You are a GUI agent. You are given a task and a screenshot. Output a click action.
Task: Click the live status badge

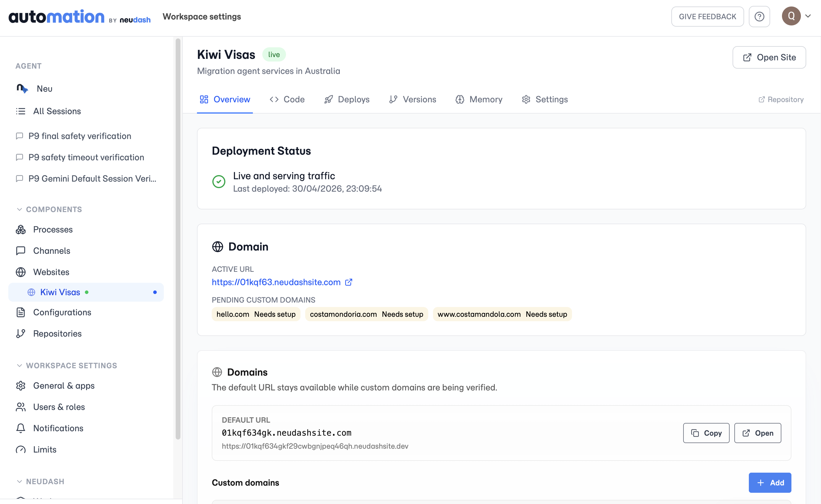click(274, 54)
